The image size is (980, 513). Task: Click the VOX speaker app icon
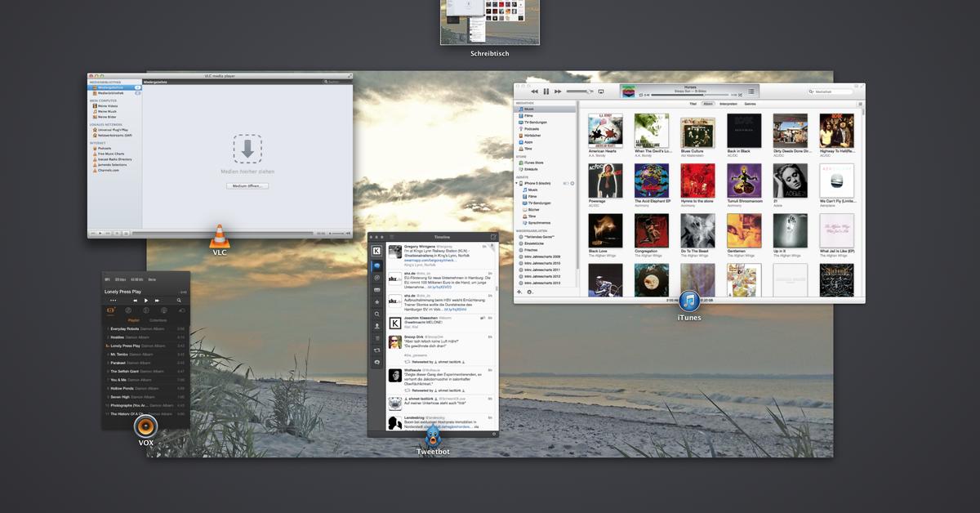click(x=145, y=426)
